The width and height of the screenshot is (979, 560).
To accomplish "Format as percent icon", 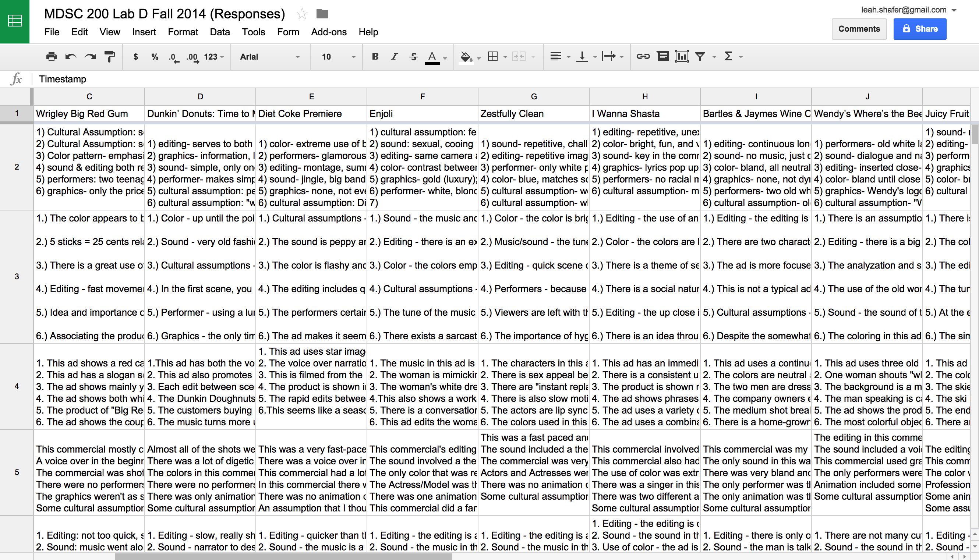I will 155,57.
